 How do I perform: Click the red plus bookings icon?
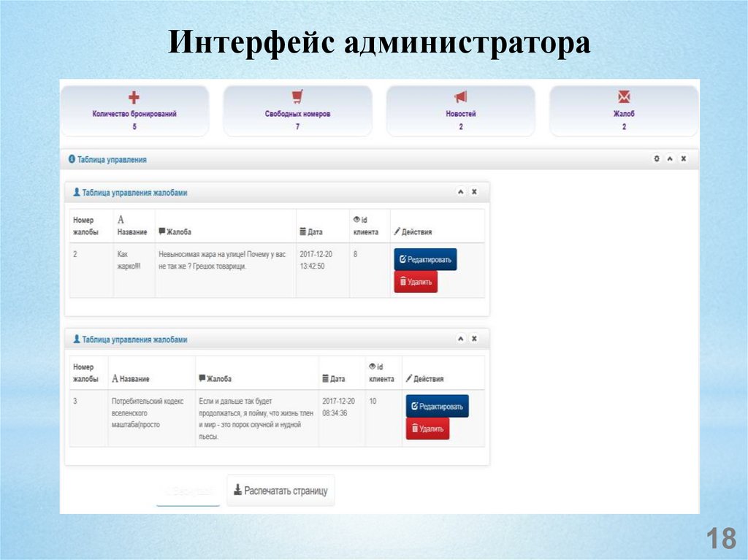pos(134,97)
